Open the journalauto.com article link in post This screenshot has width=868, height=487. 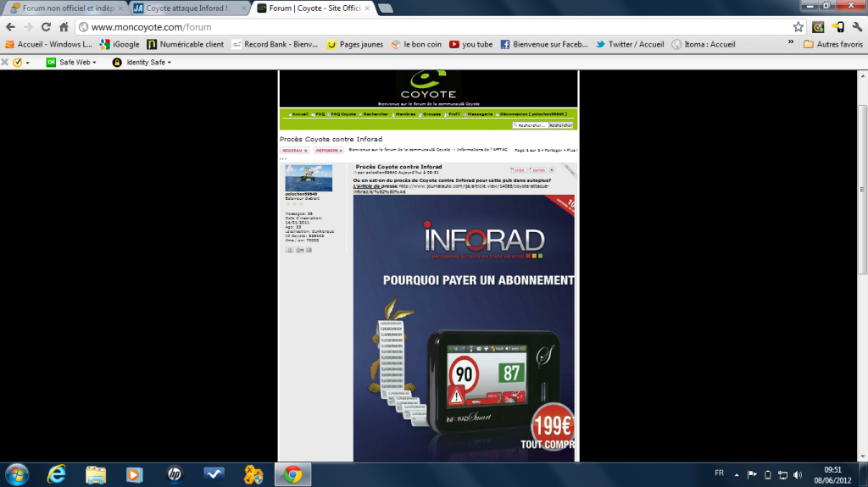pos(451,189)
